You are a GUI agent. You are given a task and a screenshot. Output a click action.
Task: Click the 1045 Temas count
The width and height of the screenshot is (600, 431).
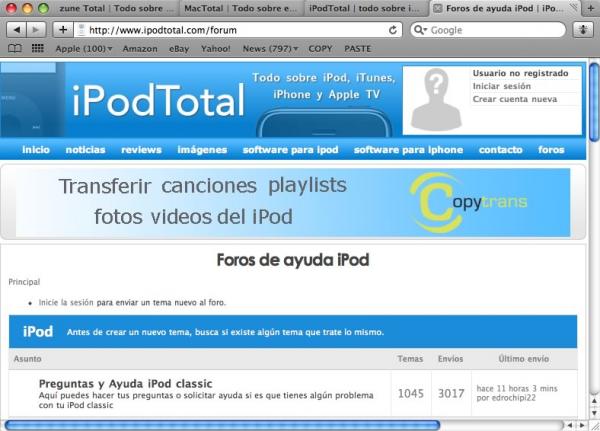click(411, 393)
